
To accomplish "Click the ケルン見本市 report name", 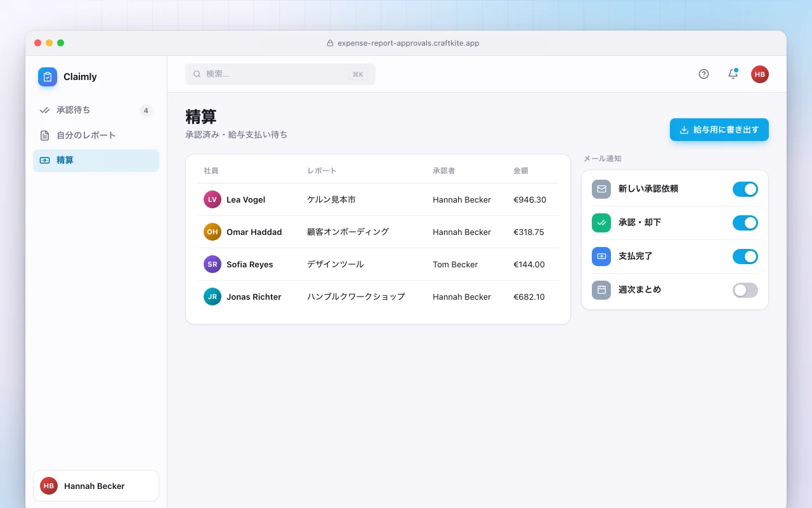I will click(331, 199).
